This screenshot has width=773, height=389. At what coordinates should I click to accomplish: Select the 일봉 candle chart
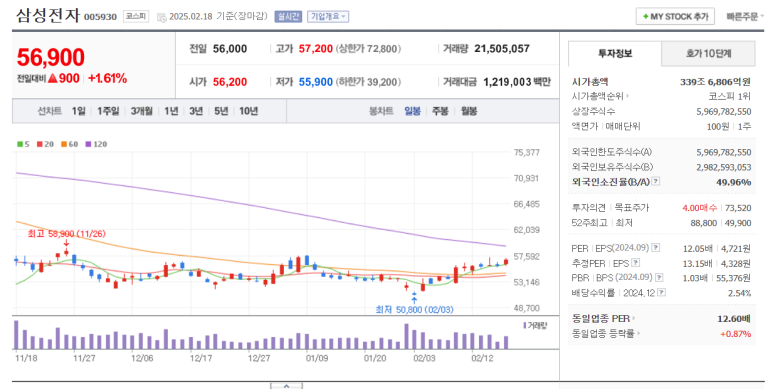point(413,111)
